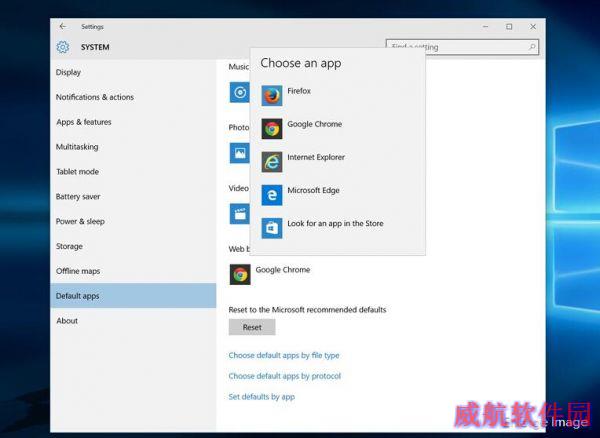
Task: Open Power & sleep settings
Action: [133, 221]
